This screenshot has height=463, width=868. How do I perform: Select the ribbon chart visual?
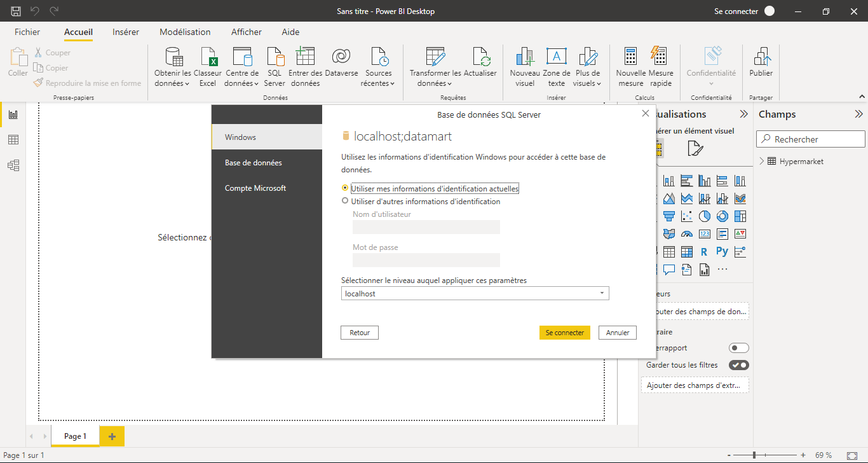tap(740, 198)
